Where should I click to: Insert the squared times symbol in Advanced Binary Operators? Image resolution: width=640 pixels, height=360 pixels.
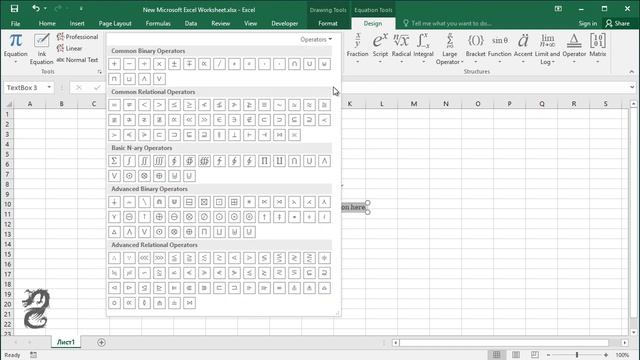tap(204, 202)
